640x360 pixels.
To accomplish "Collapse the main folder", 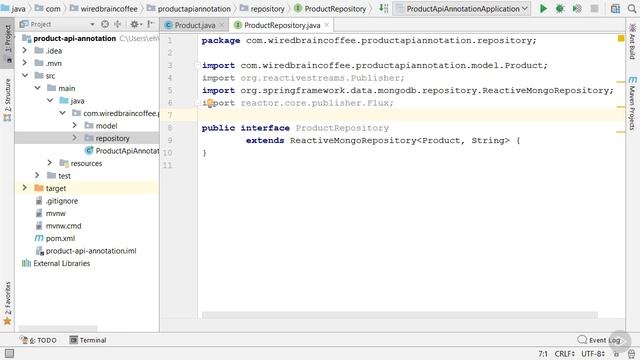I will tap(37, 88).
